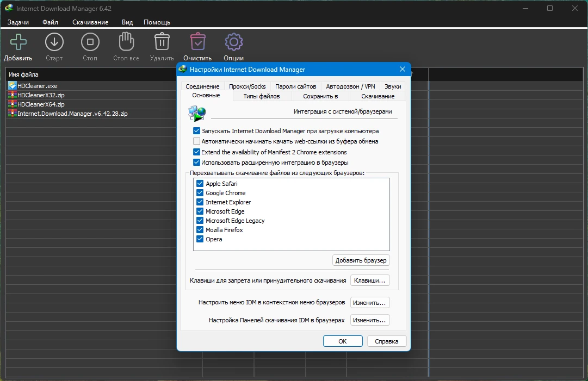The height and width of the screenshot is (381, 588).
Task: Click the HDCleaner.exe file icon
Action: (13, 86)
